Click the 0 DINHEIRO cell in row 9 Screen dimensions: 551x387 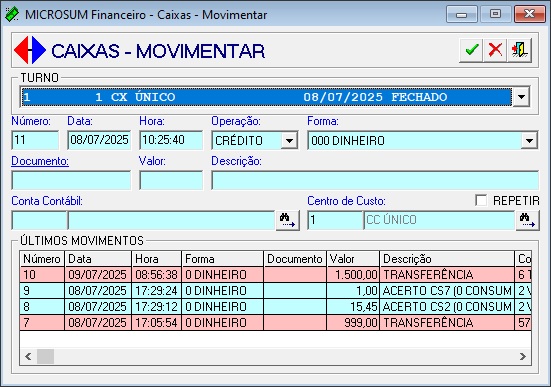pos(222,291)
